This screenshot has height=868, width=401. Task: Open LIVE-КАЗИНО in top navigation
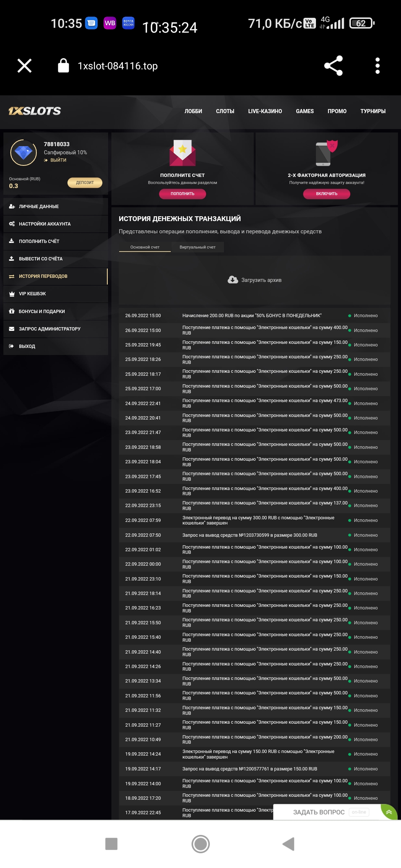point(265,111)
